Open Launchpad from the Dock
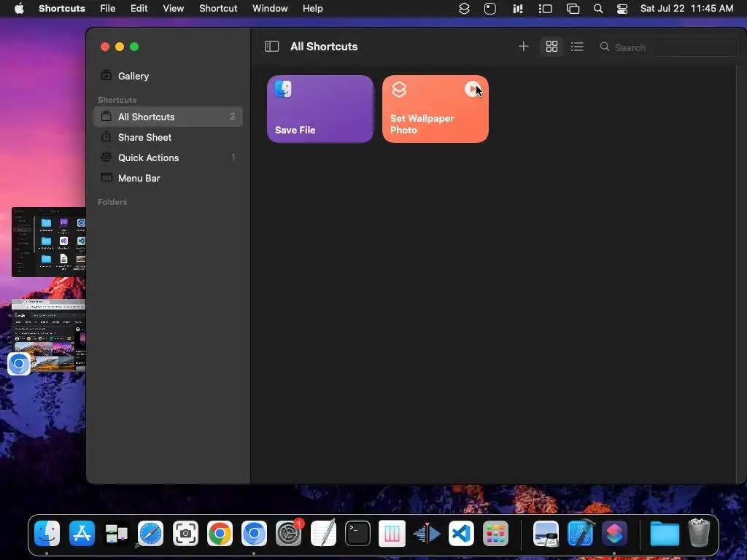 (x=495, y=533)
